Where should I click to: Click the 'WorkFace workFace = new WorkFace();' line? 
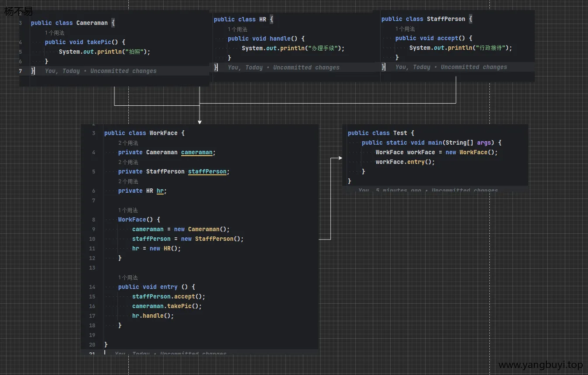click(x=437, y=152)
